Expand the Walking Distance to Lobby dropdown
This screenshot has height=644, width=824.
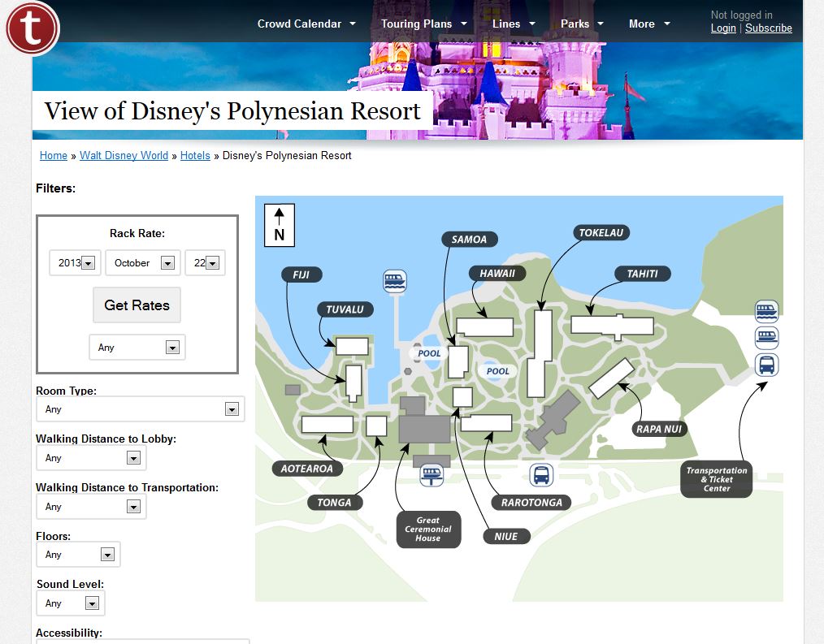(x=91, y=457)
